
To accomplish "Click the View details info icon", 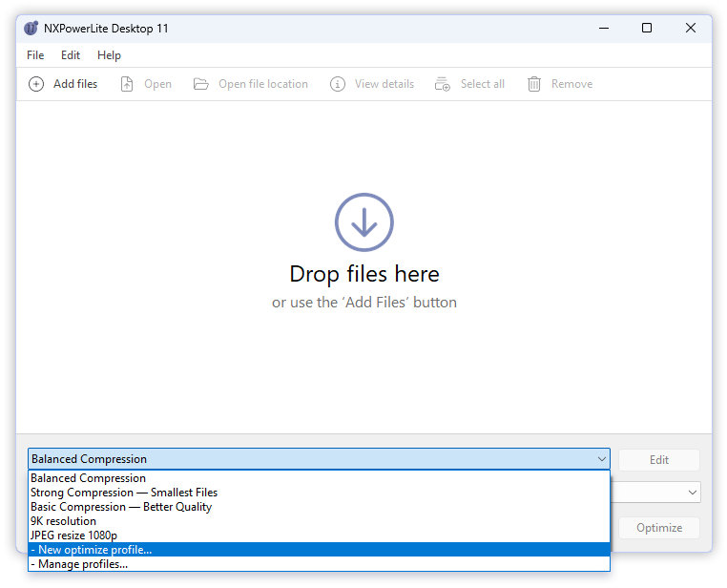I will 338,84.
